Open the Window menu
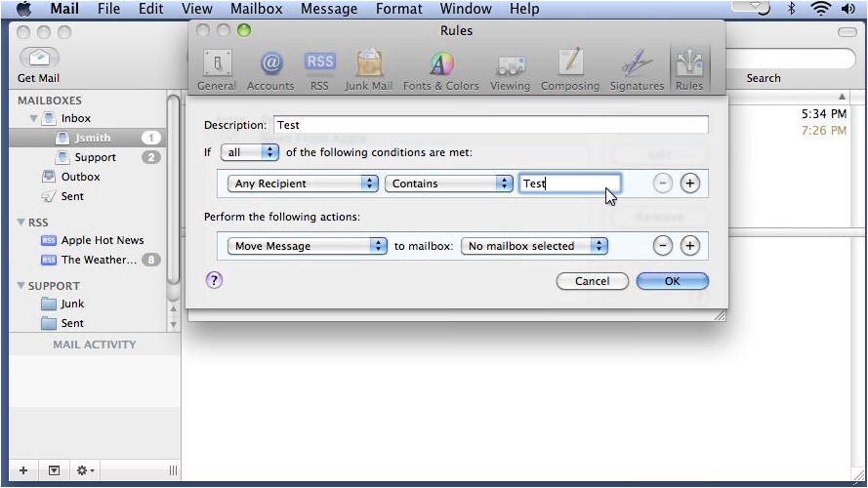The height and width of the screenshot is (488, 868). point(466,9)
